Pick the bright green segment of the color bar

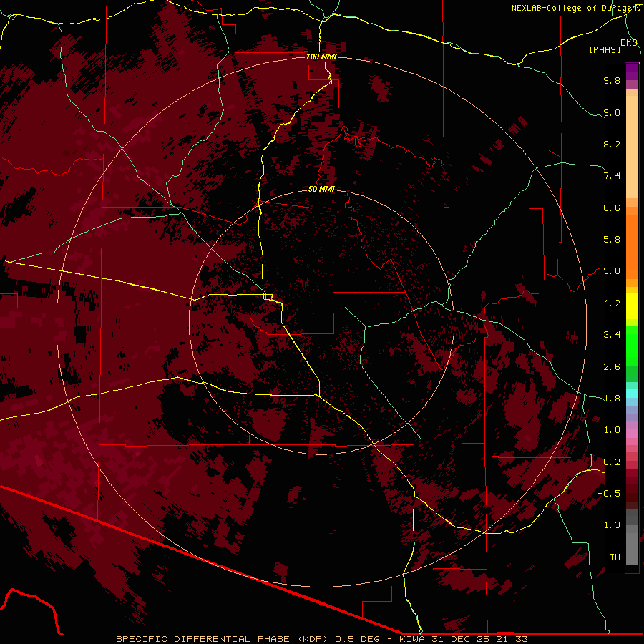click(x=632, y=345)
